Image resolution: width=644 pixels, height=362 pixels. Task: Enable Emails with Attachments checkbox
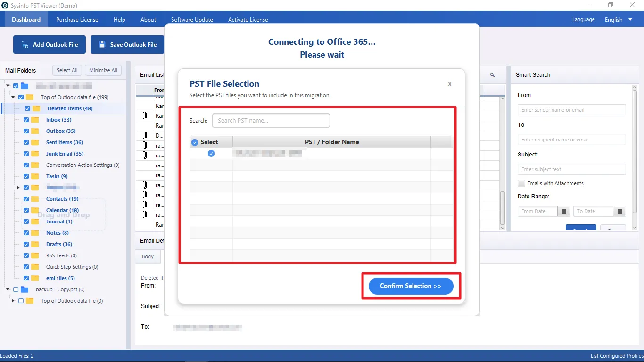coord(521,183)
